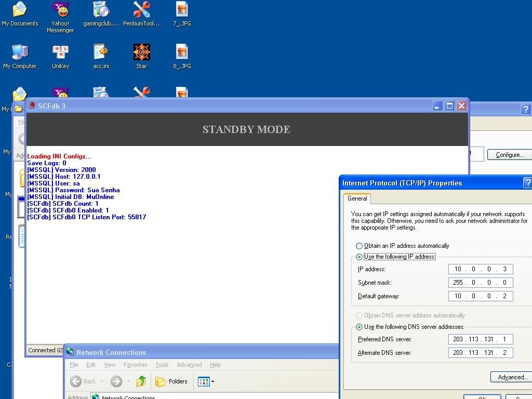Viewport: 532px width, 399px height.
Task: Open the gamingclub desktop icon
Action: [x=101, y=14]
